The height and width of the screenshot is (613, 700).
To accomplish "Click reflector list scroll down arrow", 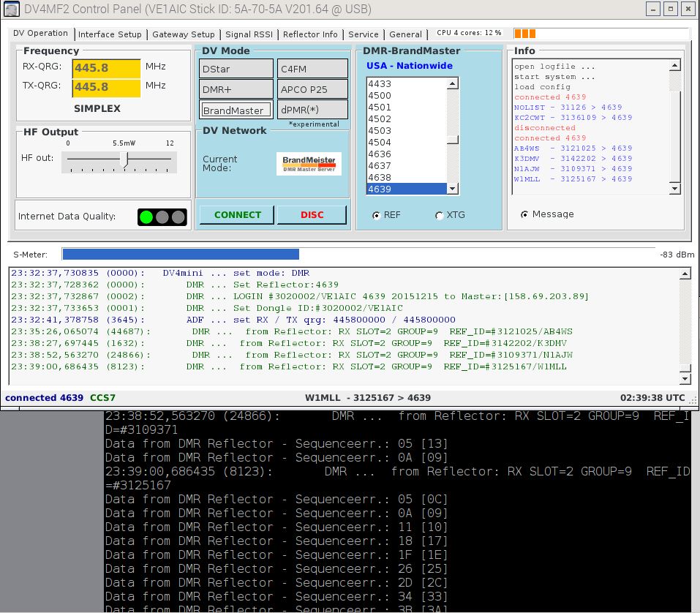I will point(453,189).
